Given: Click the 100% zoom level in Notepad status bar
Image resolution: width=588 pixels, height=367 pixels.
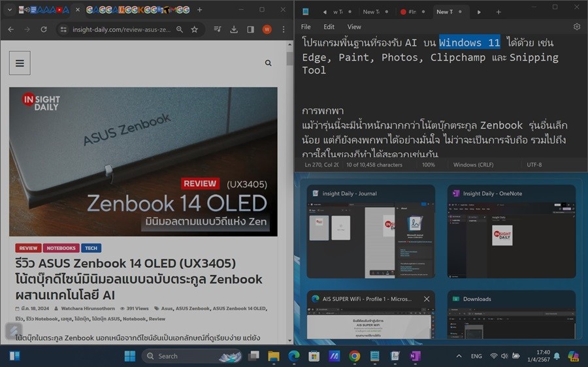Looking at the screenshot, I should pos(428,165).
